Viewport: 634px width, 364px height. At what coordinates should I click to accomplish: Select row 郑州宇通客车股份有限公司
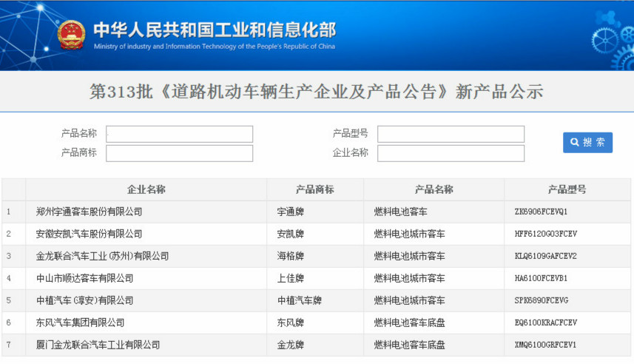point(89,212)
